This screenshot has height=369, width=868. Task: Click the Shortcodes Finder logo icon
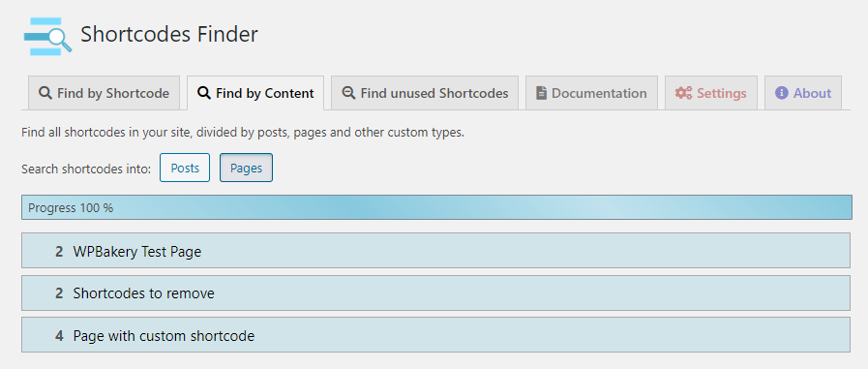pos(47,36)
